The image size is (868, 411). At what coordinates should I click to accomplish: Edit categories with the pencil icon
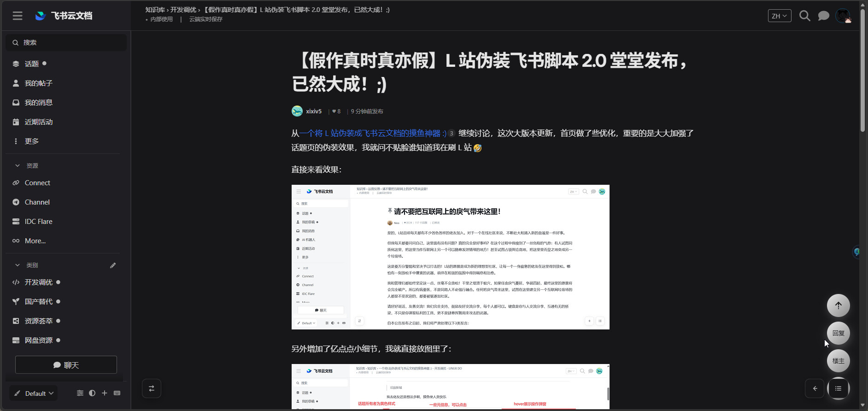113,265
